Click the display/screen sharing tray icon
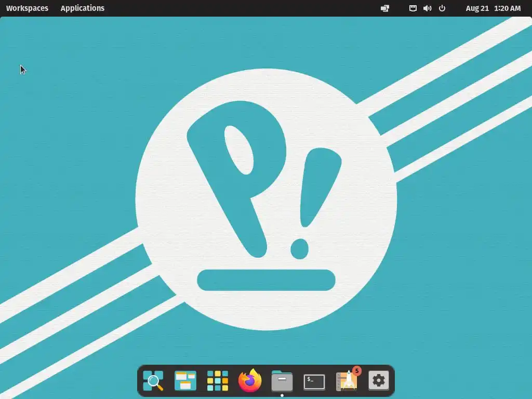The image size is (532, 399). [385, 8]
